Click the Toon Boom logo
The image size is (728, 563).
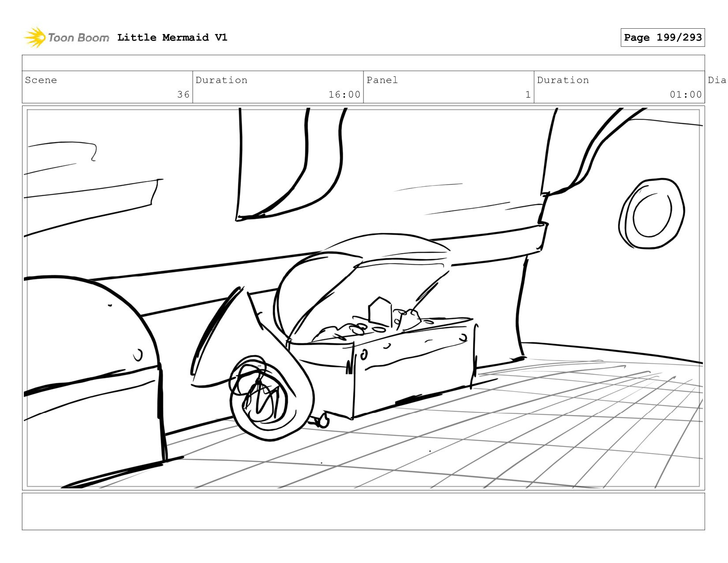coord(66,38)
